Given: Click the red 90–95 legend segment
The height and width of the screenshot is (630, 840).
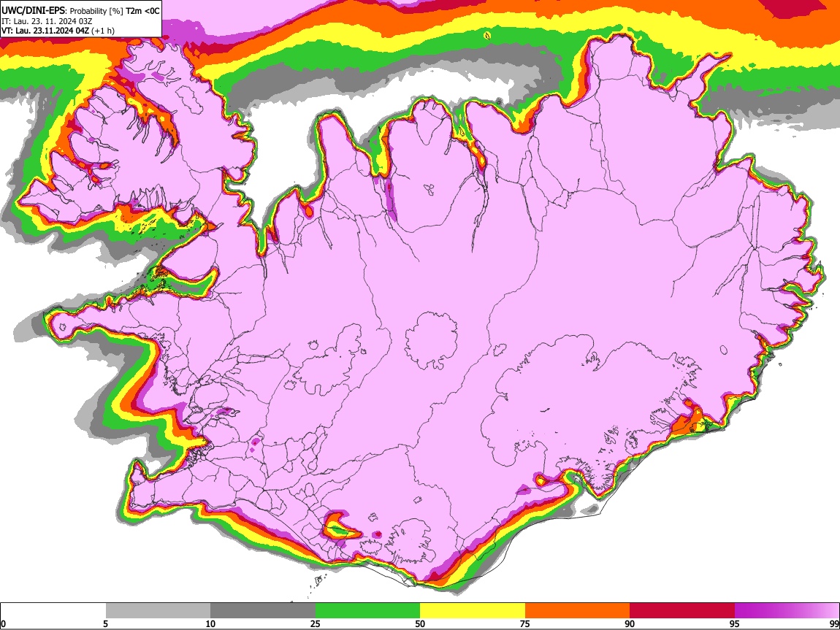Looking at the screenshot, I should coord(682,611).
